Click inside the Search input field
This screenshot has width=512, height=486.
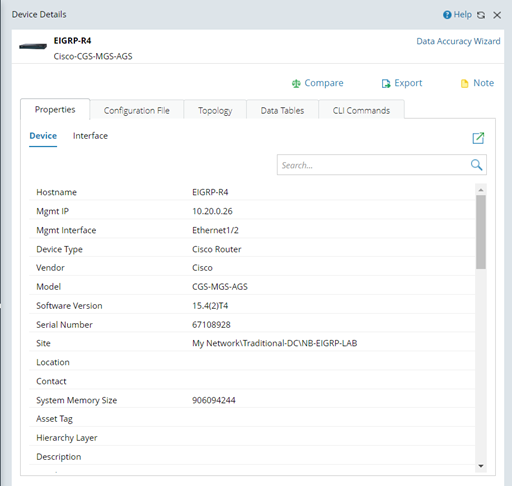click(x=373, y=165)
